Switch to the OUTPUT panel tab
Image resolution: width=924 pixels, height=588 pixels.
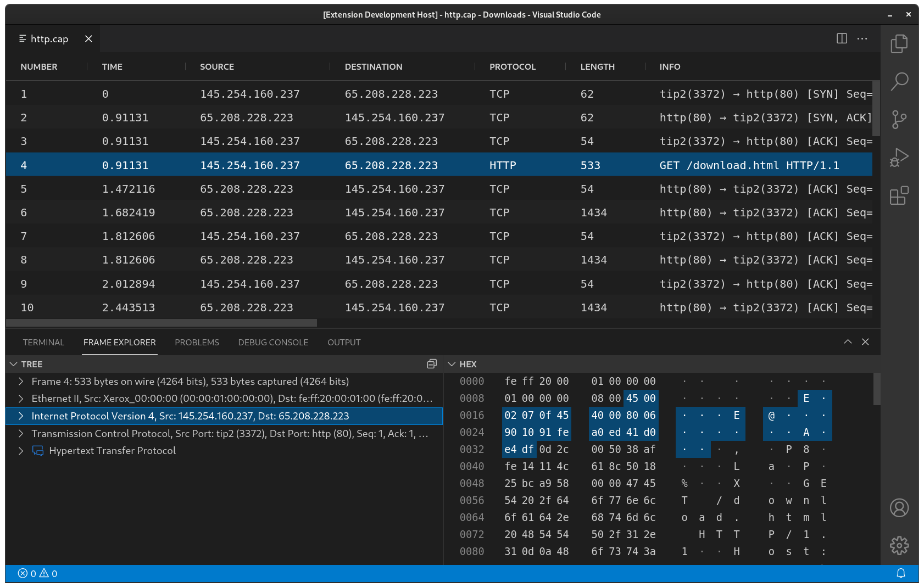coord(344,342)
